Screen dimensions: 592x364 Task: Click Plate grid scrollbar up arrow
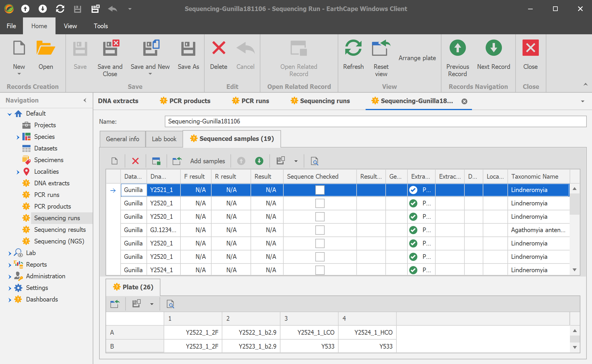pos(575,331)
